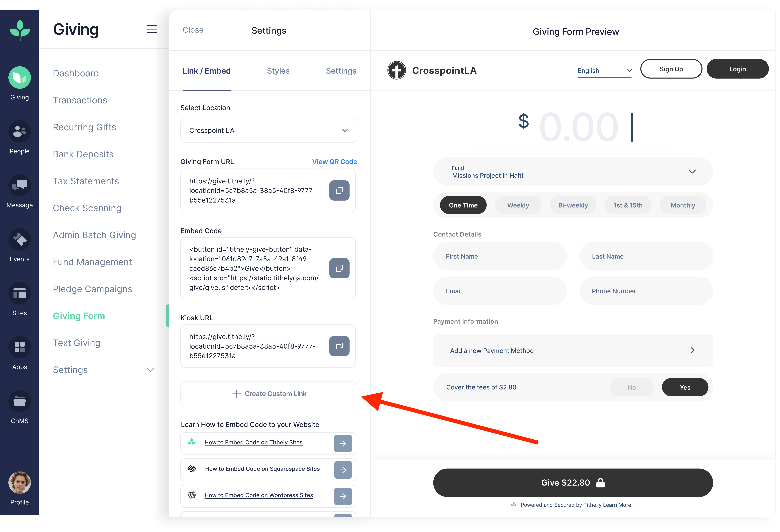Open Dashboard in the sidebar
This screenshot has height=532, width=780.
tap(76, 73)
